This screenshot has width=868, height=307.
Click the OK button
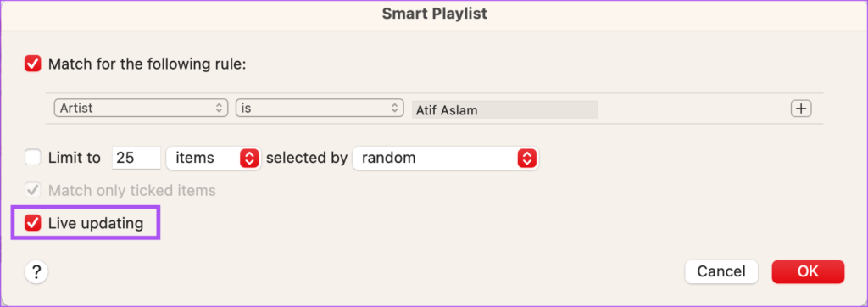tap(808, 271)
